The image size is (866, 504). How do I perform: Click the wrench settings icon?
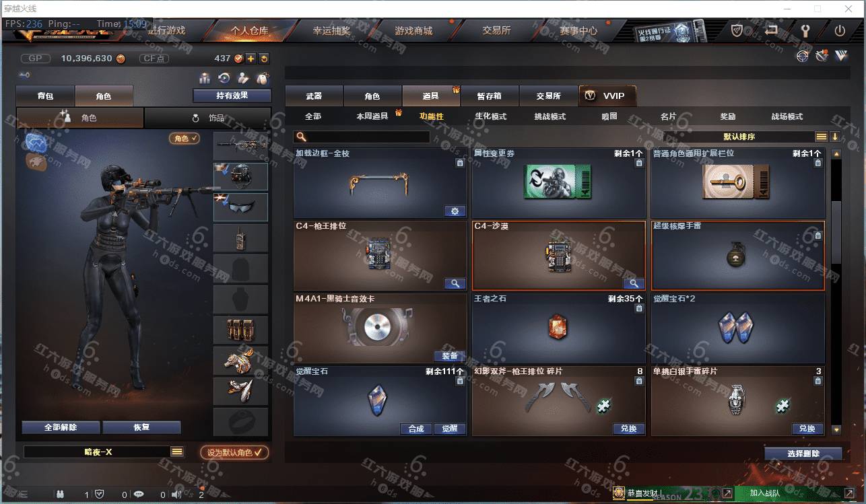tap(804, 31)
